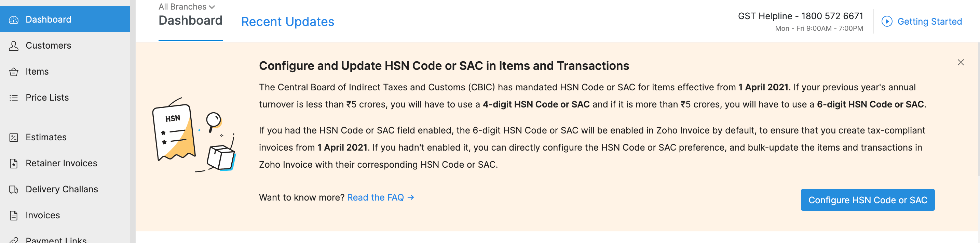Click the Items basket icon
Viewport: 980px width, 243px height.
13,71
